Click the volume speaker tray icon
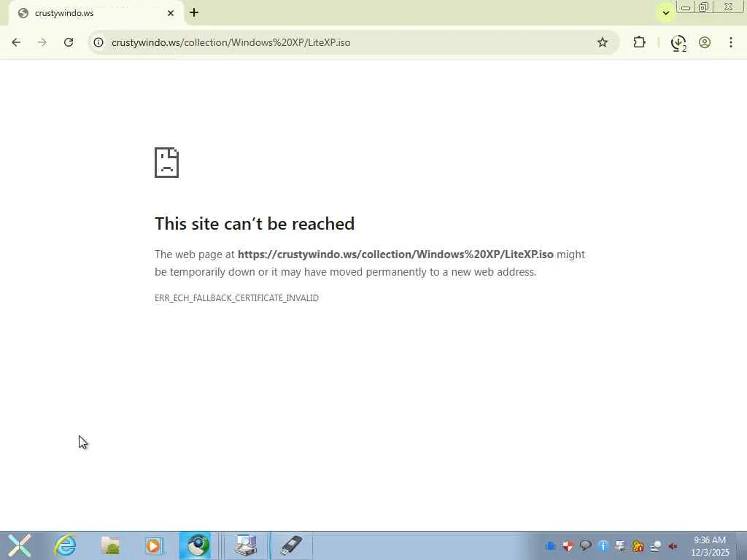Screen dimensions: 747x560 673,546
